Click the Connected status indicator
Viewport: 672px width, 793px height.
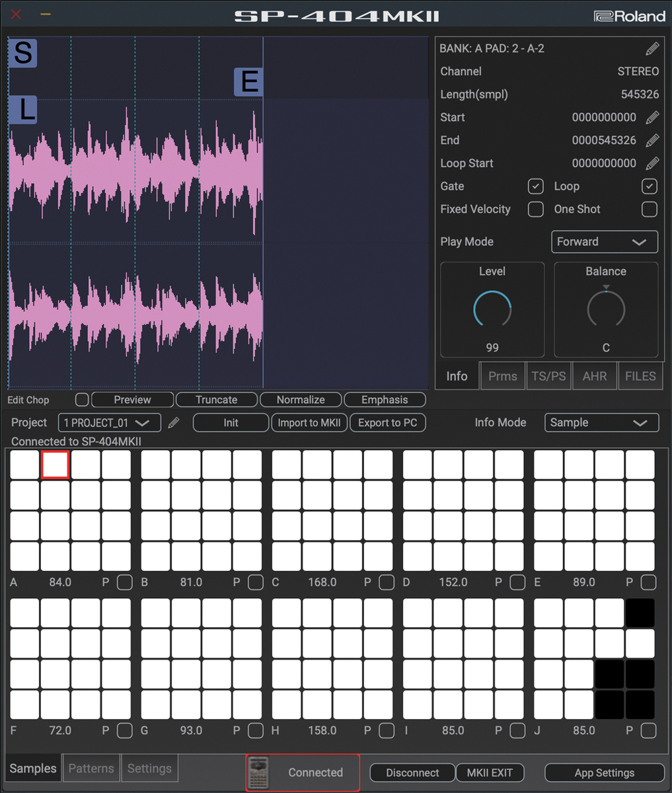pyautogui.click(x=303, y=773)
